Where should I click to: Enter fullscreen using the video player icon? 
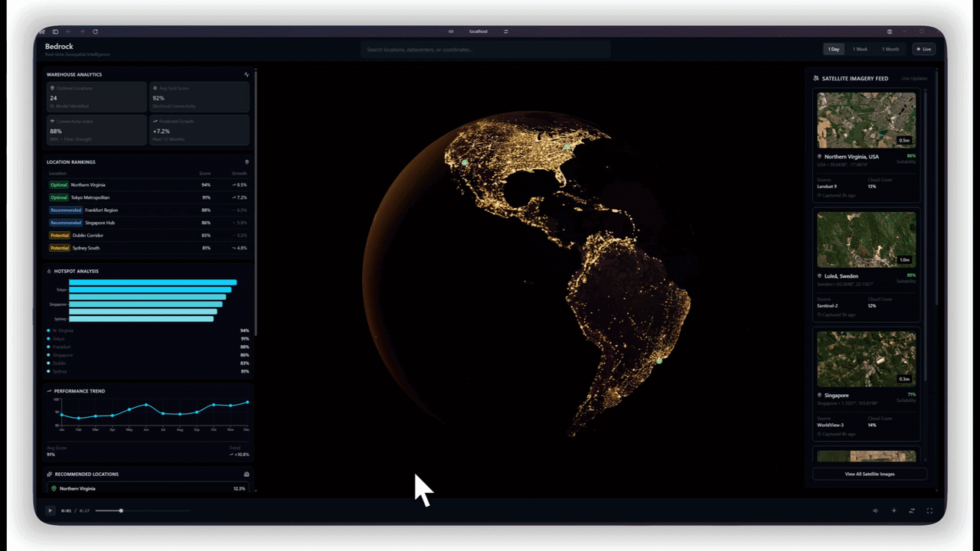click(x=929, y=510)
